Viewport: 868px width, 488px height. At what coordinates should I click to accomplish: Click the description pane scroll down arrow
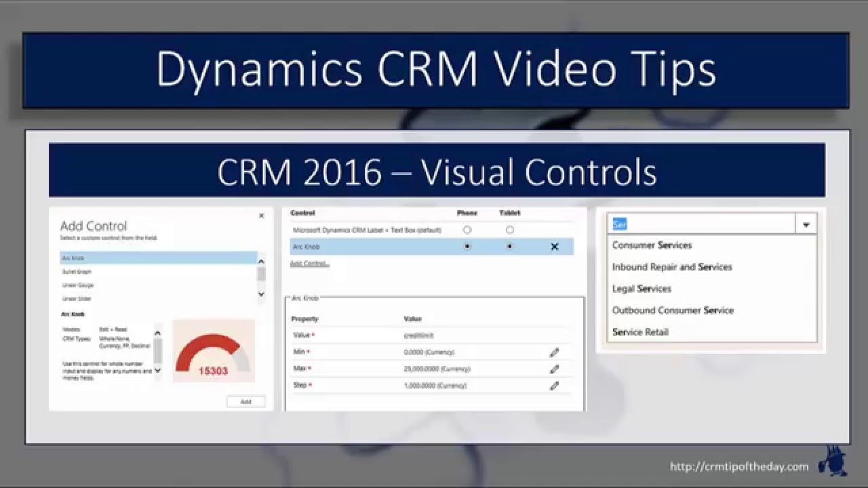click(158, 371)
